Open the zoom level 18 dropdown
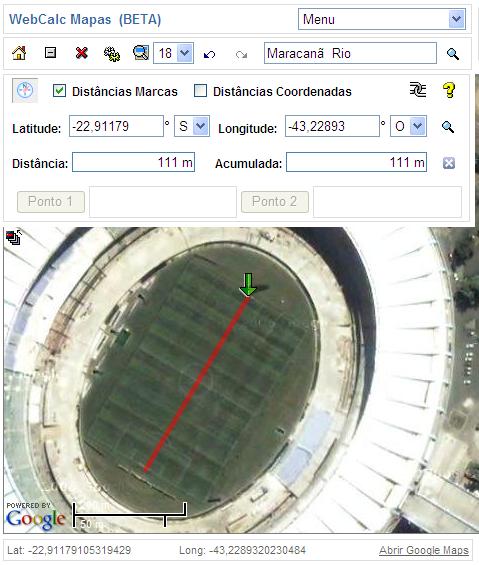 click(173, 53)
